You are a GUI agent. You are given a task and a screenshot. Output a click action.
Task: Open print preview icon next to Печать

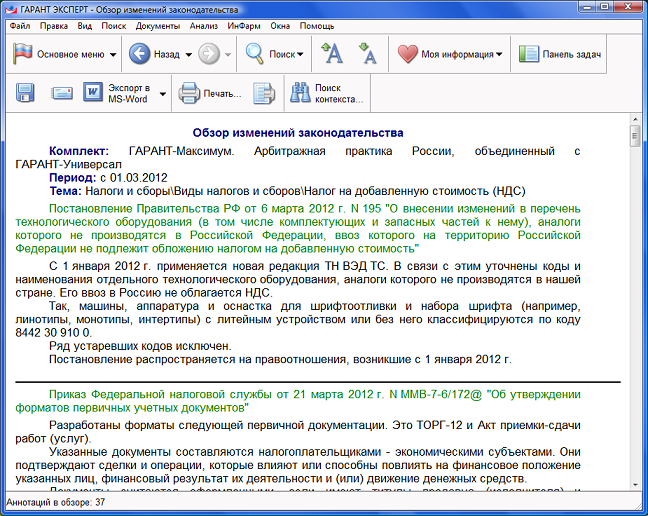pyautogui.click(x=263, y=94)
